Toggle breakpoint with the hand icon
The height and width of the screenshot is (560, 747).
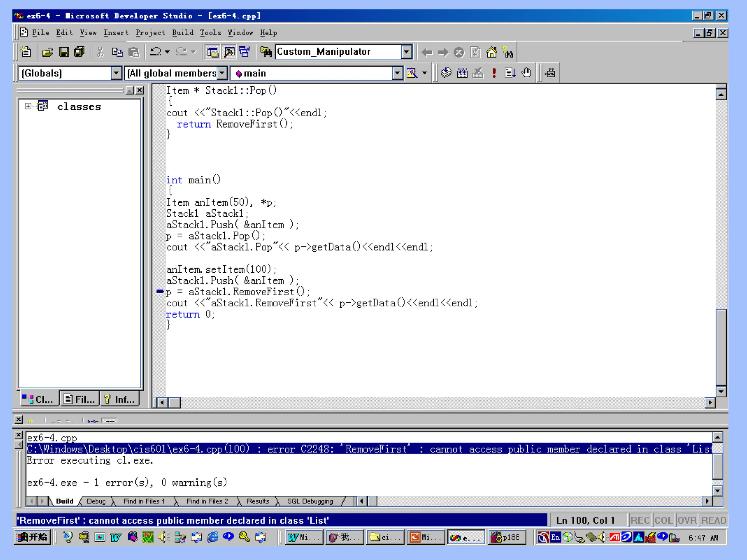coord(526,73)
